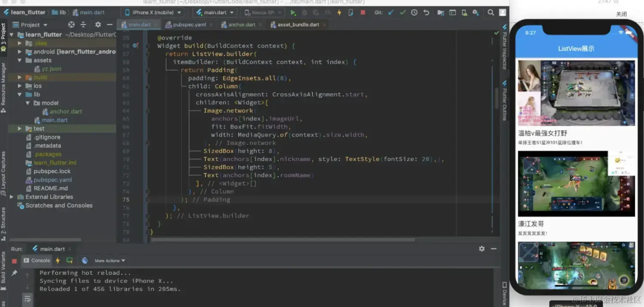Open the AVD Manager device icon

465,13
